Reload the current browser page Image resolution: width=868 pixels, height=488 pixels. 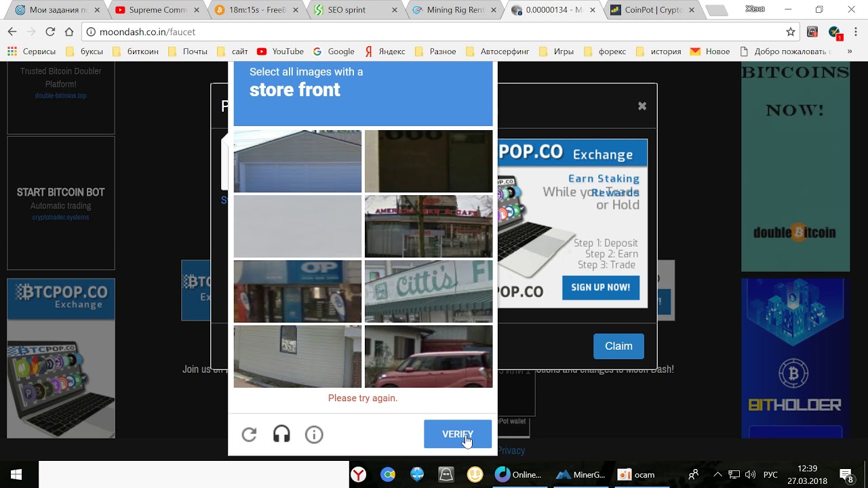coord(50,32)
